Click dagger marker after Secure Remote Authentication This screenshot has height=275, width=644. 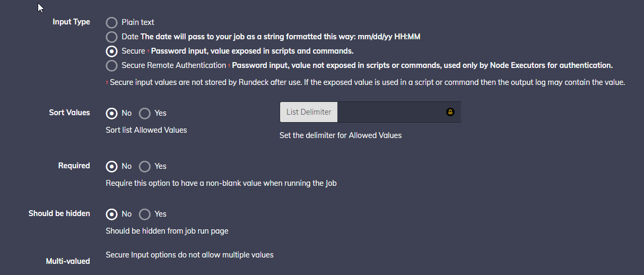tap(229, 66)
